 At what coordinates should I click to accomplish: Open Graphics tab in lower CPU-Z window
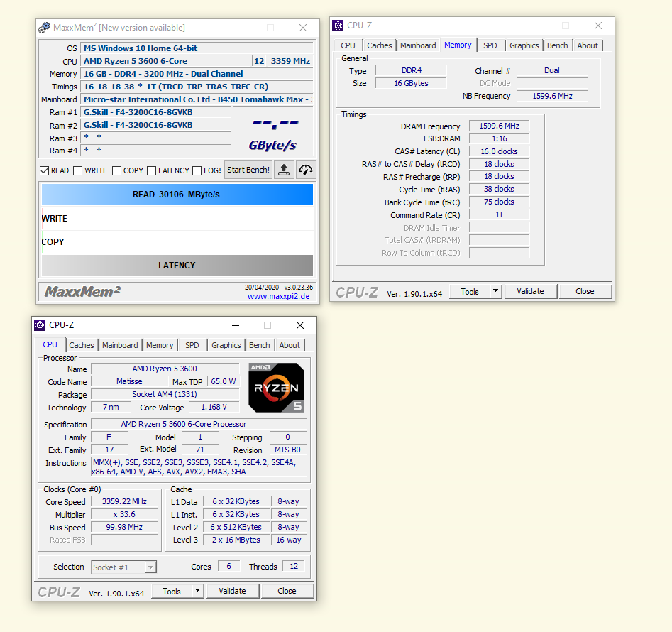pyautogui.click(x=226, y=345)
